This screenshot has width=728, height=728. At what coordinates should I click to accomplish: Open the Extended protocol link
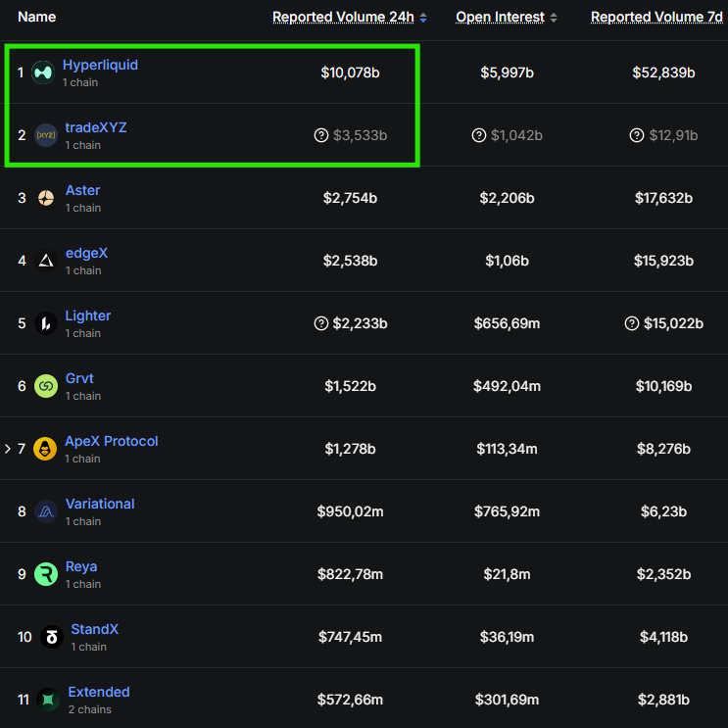99,692
